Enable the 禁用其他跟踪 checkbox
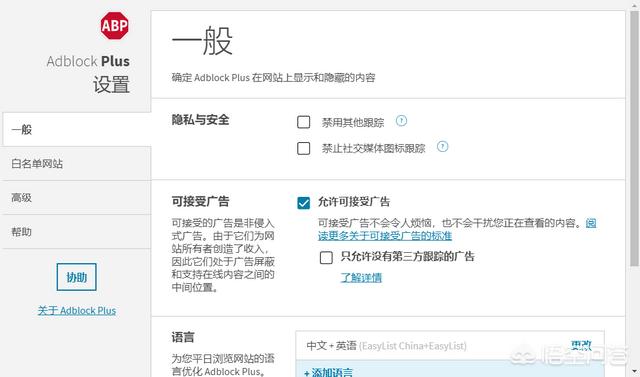The width and height of the screenshot is (640, 377). (303, 122)
